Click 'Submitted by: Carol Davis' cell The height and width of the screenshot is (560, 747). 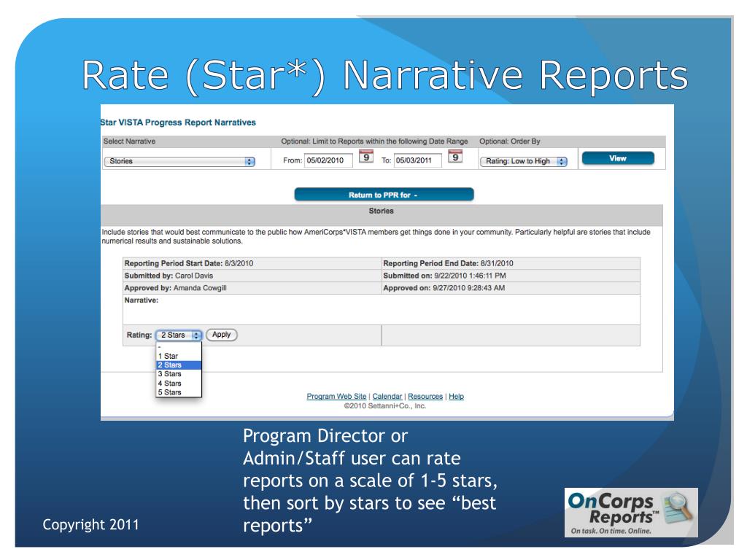pos(252,276)
